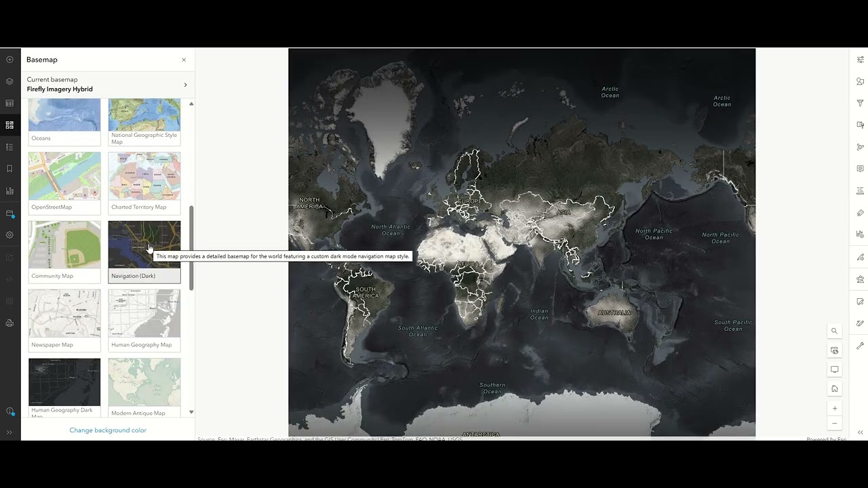Select the Oceans basemap thumbnail

(64, 122)
